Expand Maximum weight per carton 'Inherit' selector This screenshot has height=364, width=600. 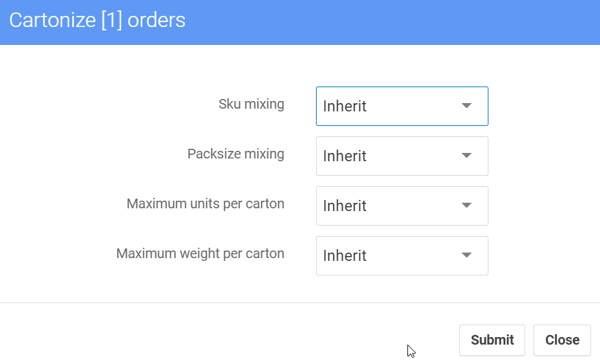tap(388, 255)
